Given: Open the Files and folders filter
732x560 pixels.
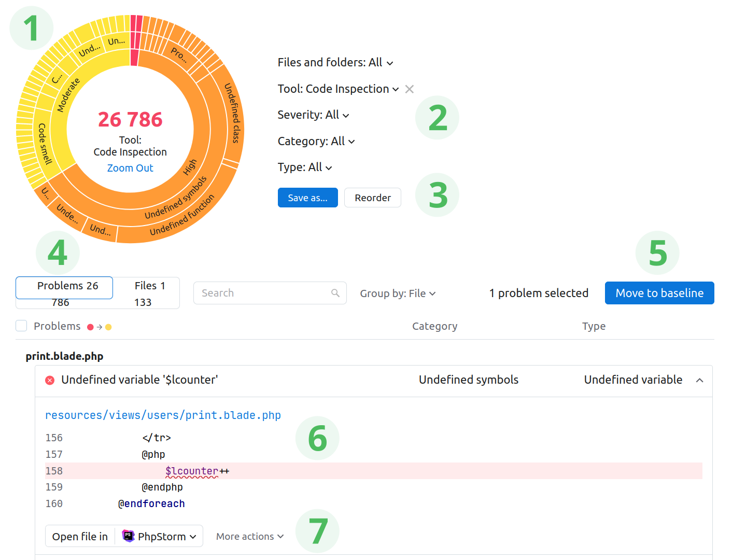Looking at the screenshot, I should click(x=335, y=62).
